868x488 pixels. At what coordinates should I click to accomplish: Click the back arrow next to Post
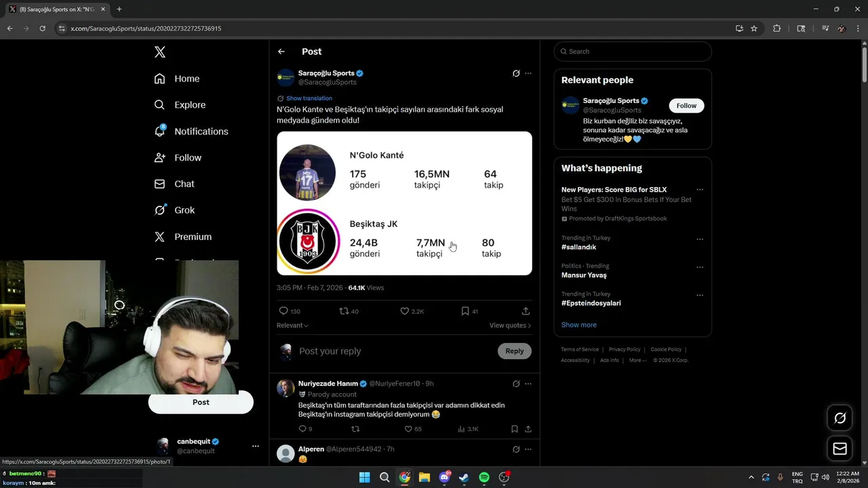click(281, 52)
